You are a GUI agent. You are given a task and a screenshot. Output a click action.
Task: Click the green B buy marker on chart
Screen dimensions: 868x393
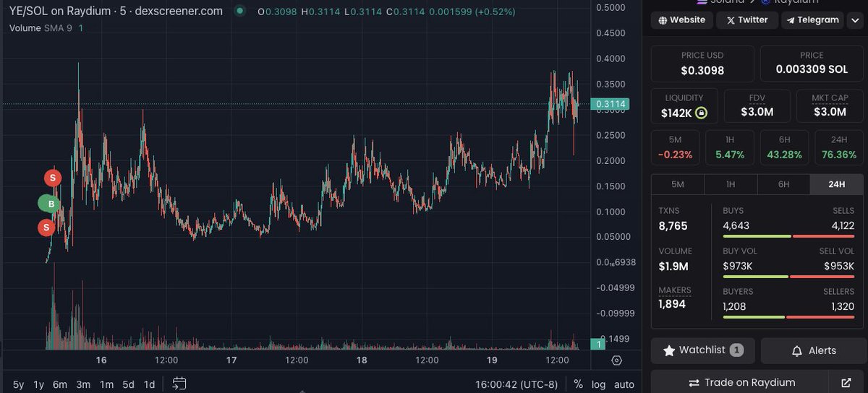[x=50, y=204]
